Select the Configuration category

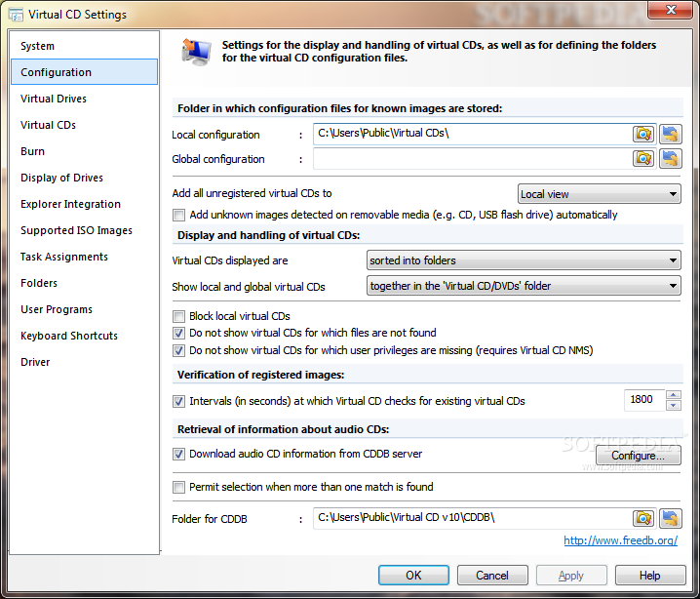point(85,72)
